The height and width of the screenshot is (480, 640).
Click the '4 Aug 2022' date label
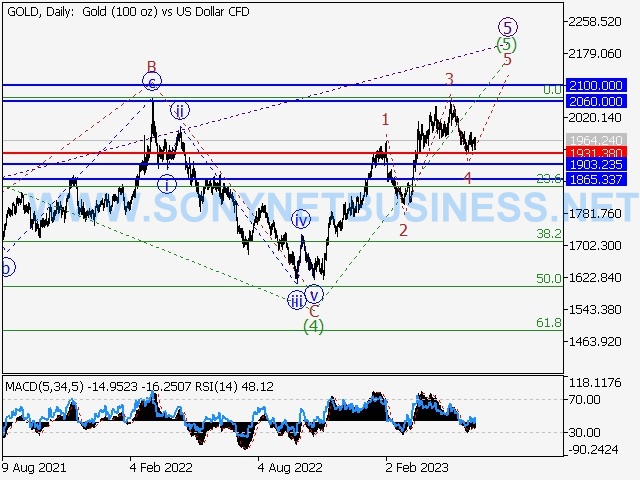(x=290, y=467)
